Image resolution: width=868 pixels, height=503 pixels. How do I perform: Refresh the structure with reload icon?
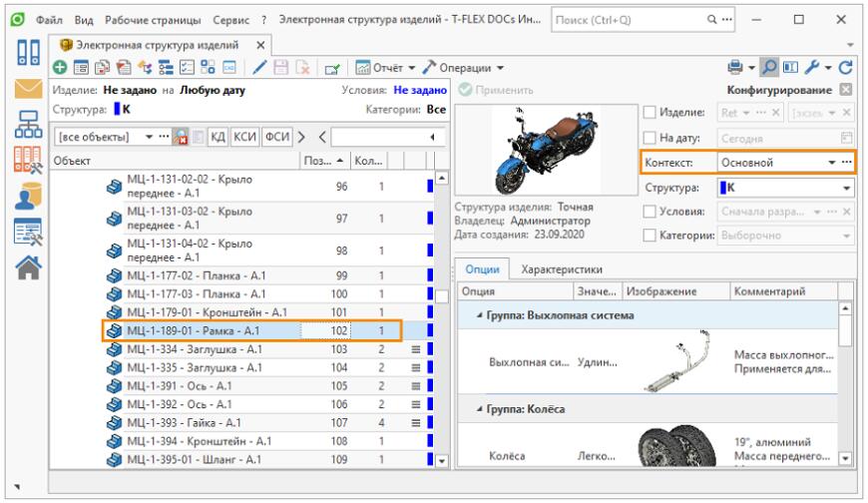coord(848,68)
